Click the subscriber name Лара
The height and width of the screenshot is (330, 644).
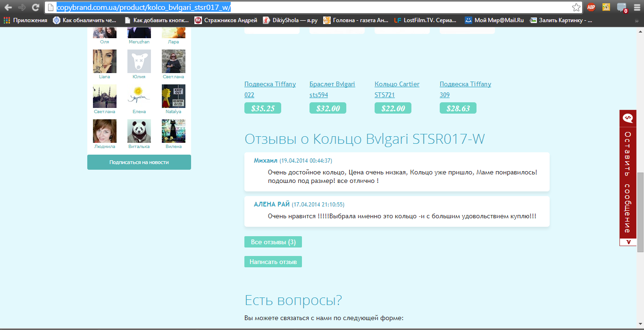click(x=174, y=42)
